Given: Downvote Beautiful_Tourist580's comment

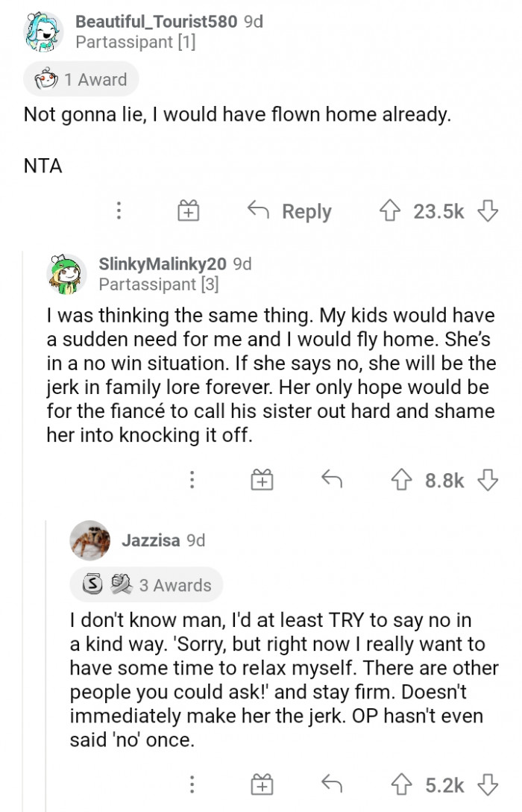Looking at the screenshot, I should coord(488,211).
